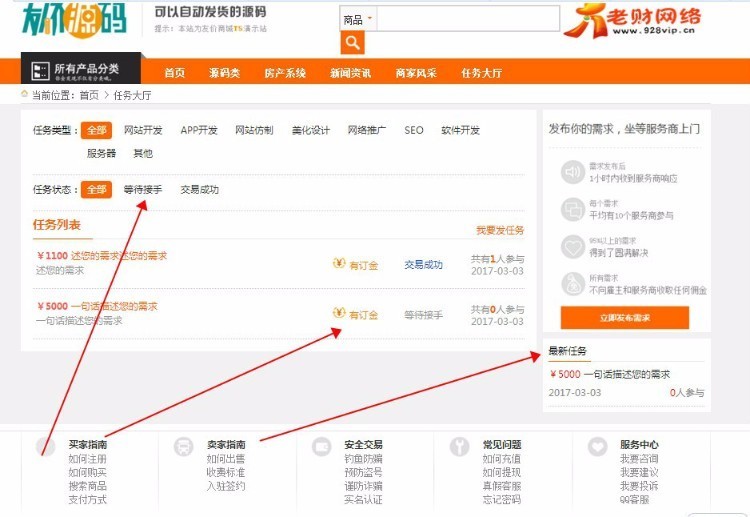
Task: Click the 安全交易 wallet icon
Action: tap(321, 447)
